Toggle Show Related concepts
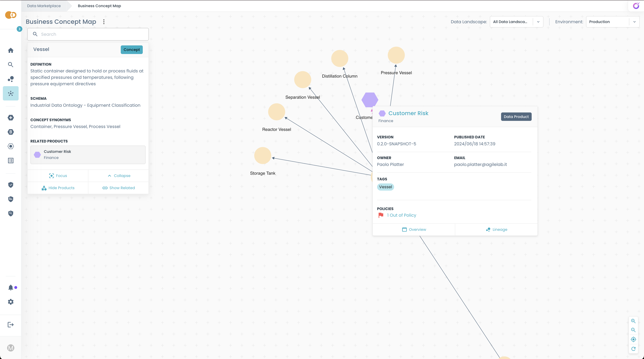 [x=118, y=188]
